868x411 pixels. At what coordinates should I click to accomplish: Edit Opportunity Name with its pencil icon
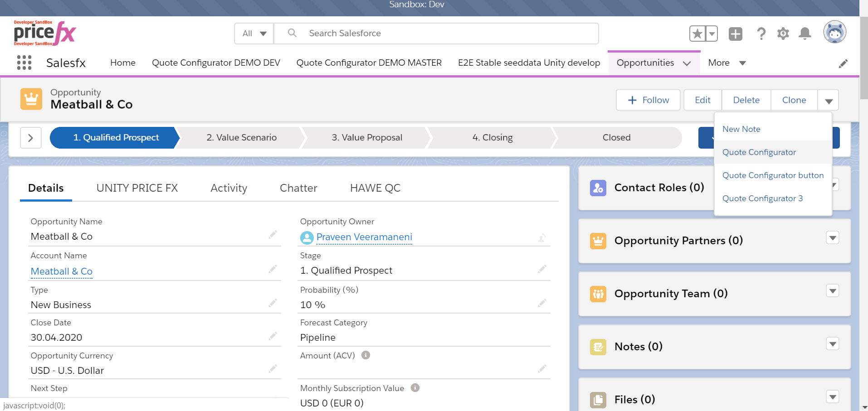(x=273, y=235)
